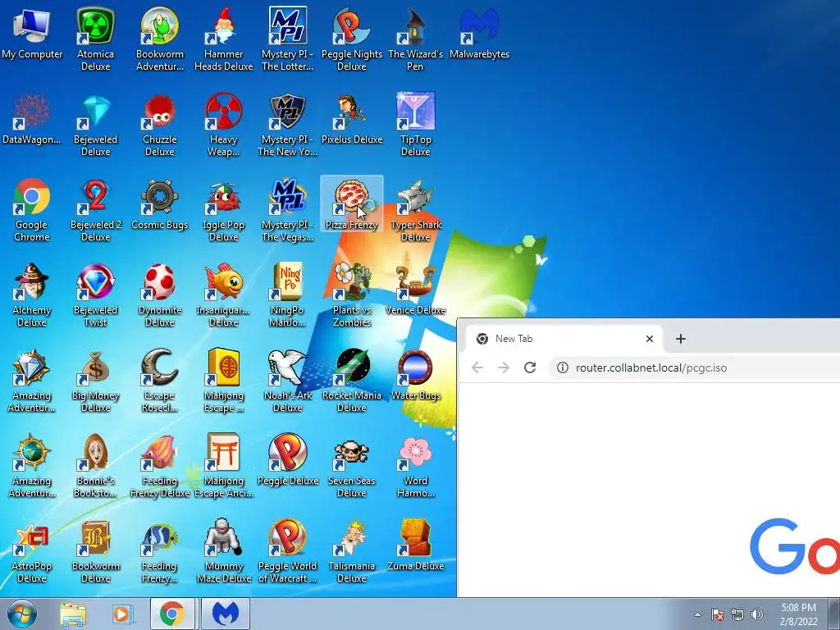This screenshot has width=840, height=630.
Task: Select the Escape Rosecliff moon icon
Action: click(160, 381)
